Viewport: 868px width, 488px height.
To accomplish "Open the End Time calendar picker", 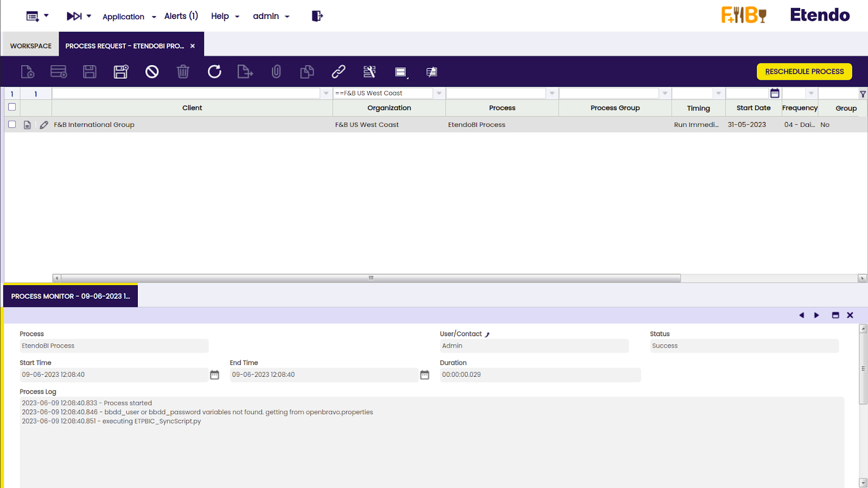I will point(424,375).
